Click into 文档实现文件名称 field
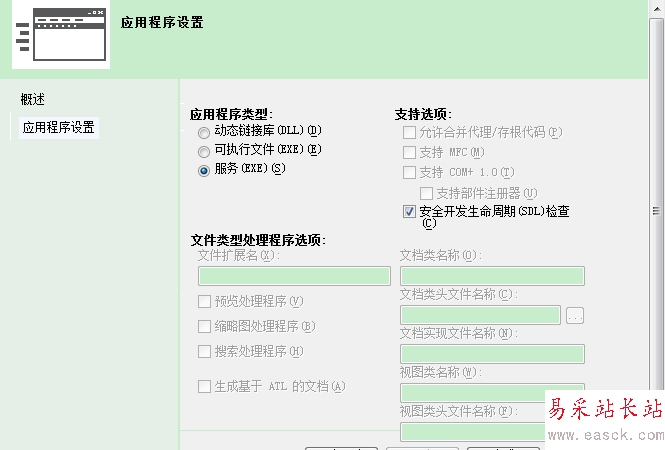Screen dimensions: 665x450 click(x=492, y=353)
